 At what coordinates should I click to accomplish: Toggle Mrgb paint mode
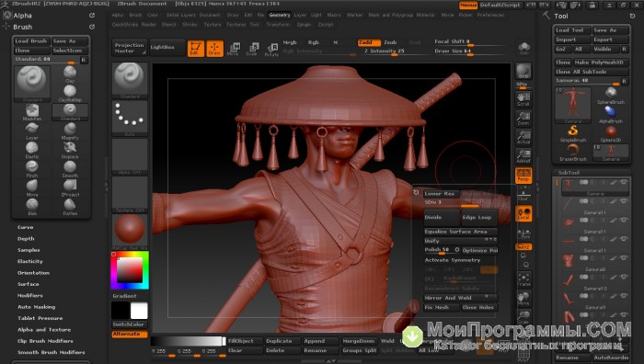pos(290,42)
